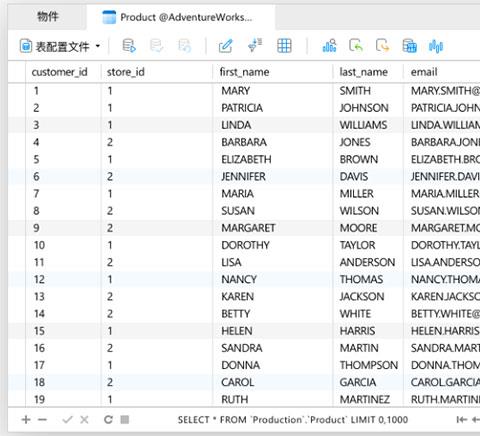Click the bar chart icon
Viewport: 480px width, 436px height.
[329, 46]
